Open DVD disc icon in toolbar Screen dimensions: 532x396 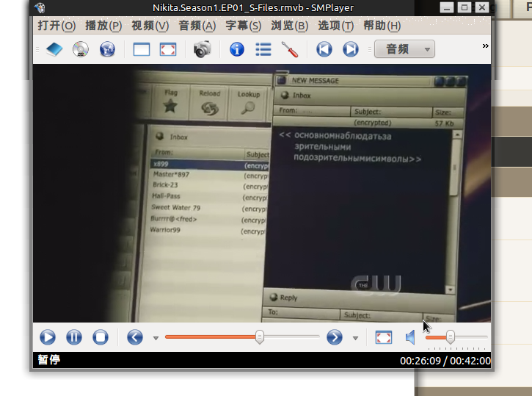(x=81, y=49)
